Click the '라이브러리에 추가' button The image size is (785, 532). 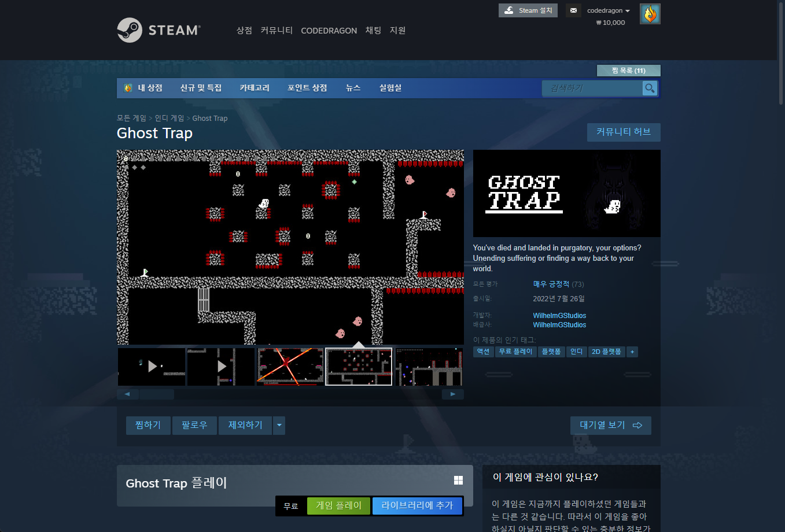417,506
